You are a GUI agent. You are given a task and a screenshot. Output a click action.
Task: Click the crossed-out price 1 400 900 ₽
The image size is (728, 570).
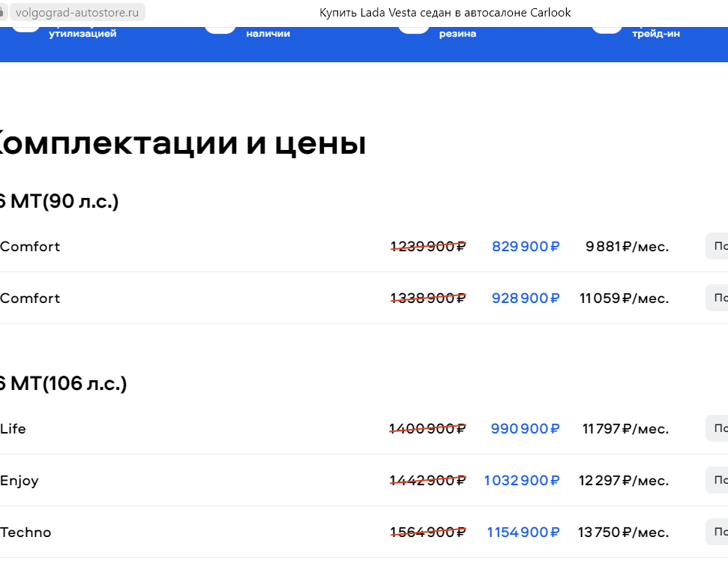tap(427, 428)
